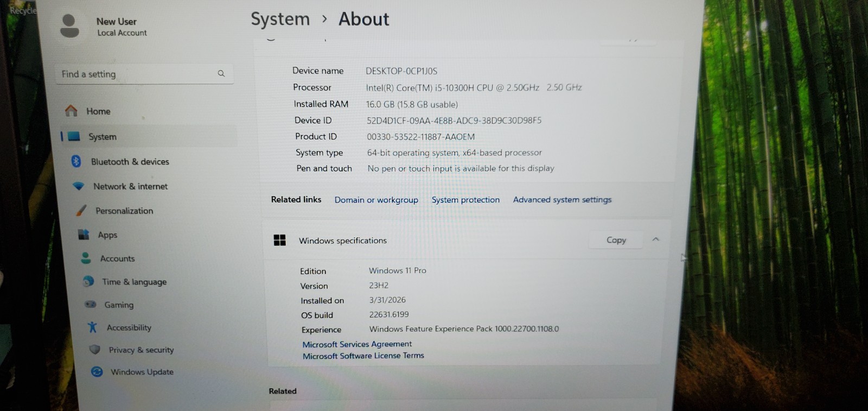Click the Windows Feature Experience Pack text
The image size is (868, 411).
pyautogui.click(x=464, y=329)
